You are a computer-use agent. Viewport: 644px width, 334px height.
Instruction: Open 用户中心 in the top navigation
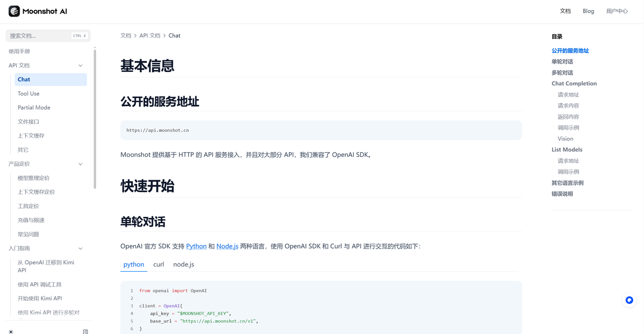(x=617, y=11)
